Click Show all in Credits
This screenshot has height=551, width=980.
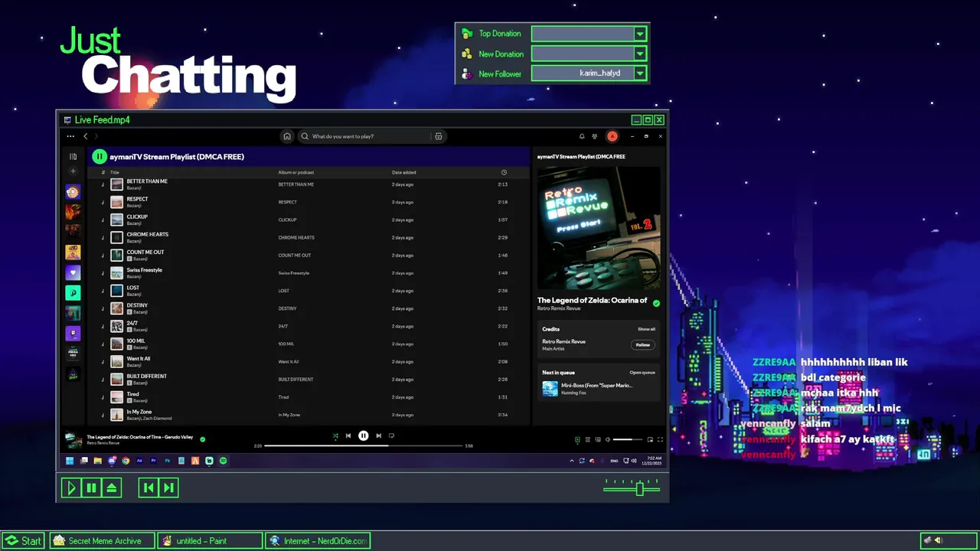pos(646,329)
